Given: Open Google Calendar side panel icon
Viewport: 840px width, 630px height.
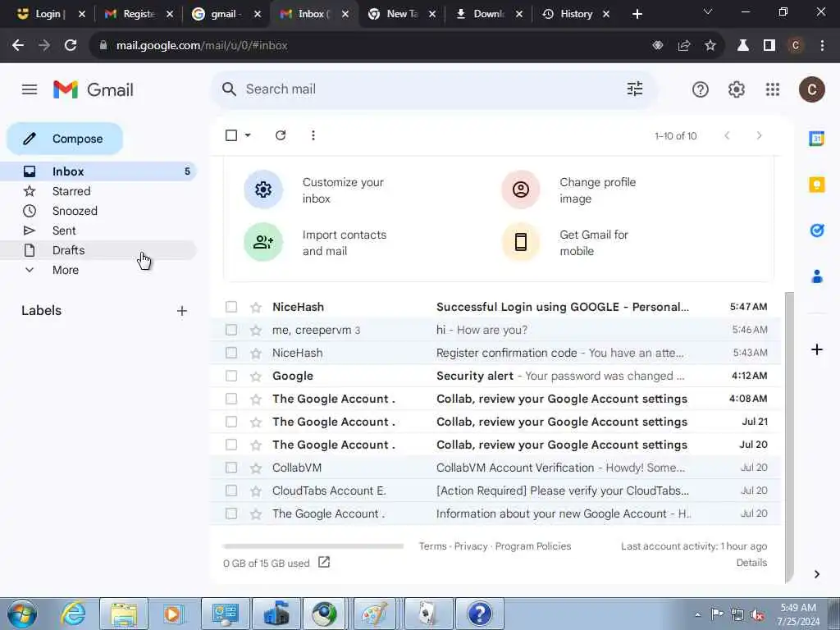Looking at the screenshot, I should [816, 139].
